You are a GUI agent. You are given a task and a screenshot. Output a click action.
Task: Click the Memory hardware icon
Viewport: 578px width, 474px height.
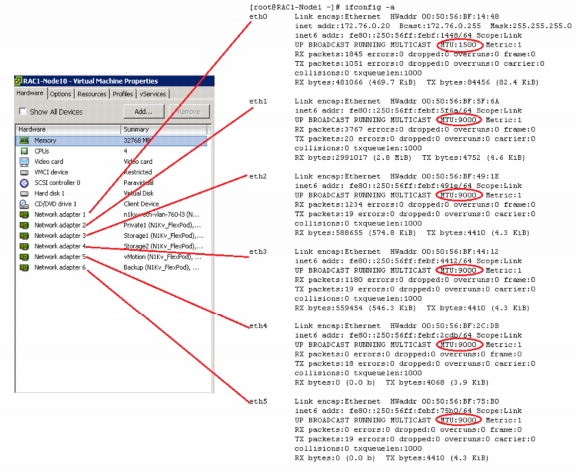[24, 140]
